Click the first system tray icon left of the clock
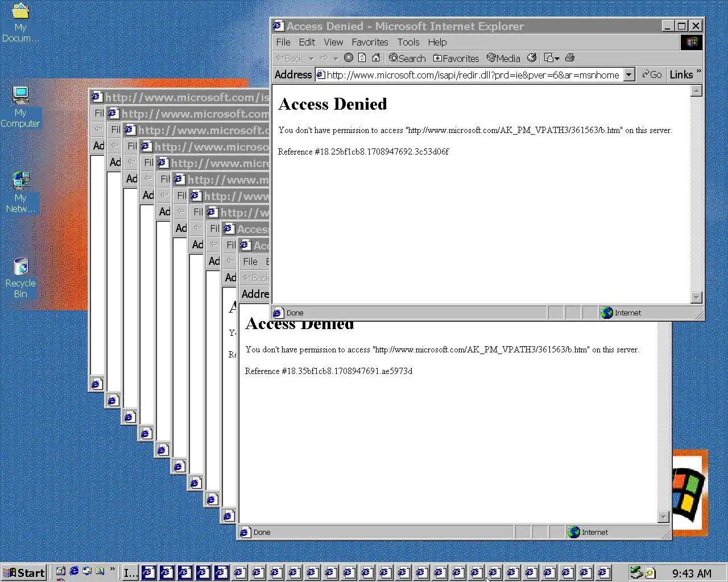The image size is (728, 582). (636, 573)
